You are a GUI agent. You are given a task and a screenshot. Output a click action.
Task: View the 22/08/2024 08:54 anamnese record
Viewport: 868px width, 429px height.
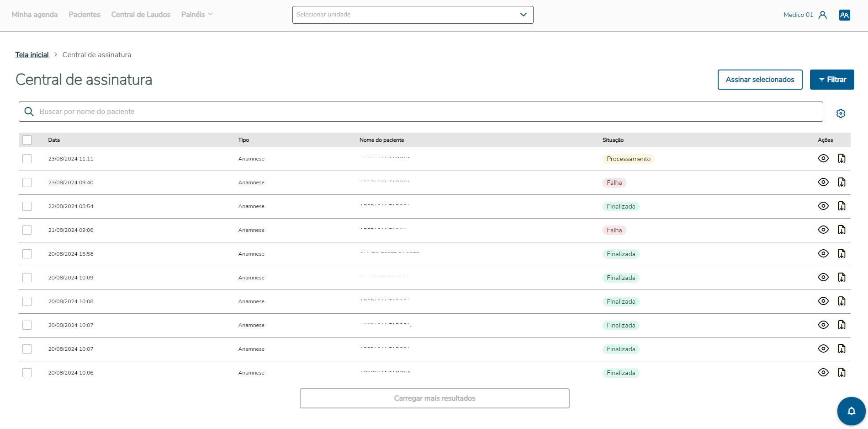click(823, 206)
